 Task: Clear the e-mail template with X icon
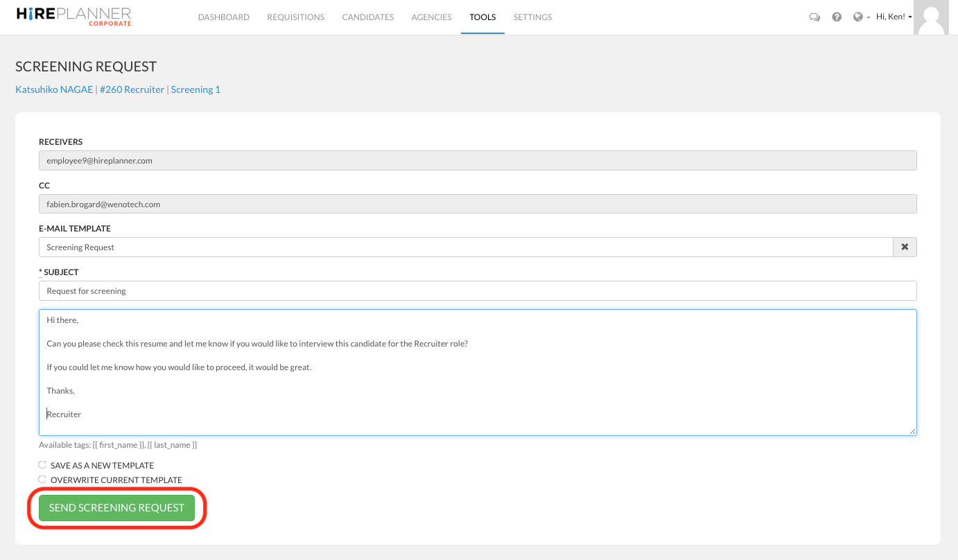click(905, 247)
